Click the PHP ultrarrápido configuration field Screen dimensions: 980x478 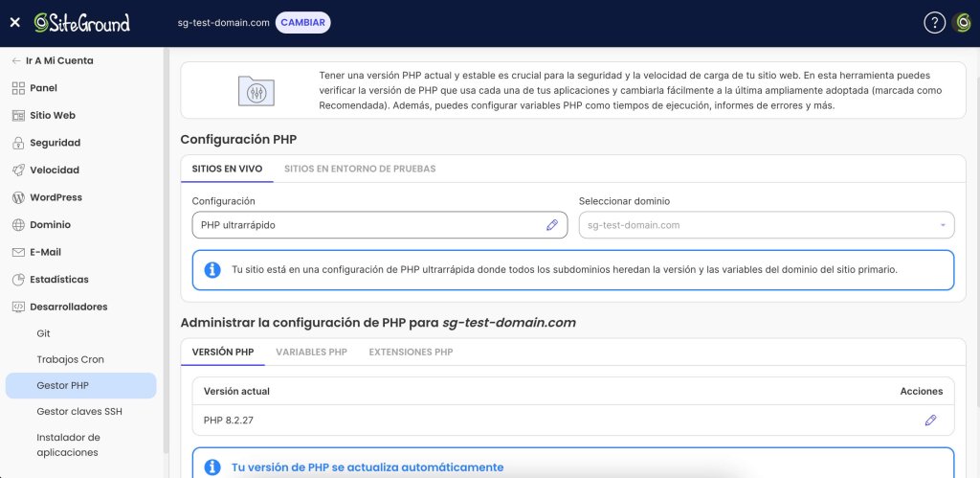[x=380, y=225]
